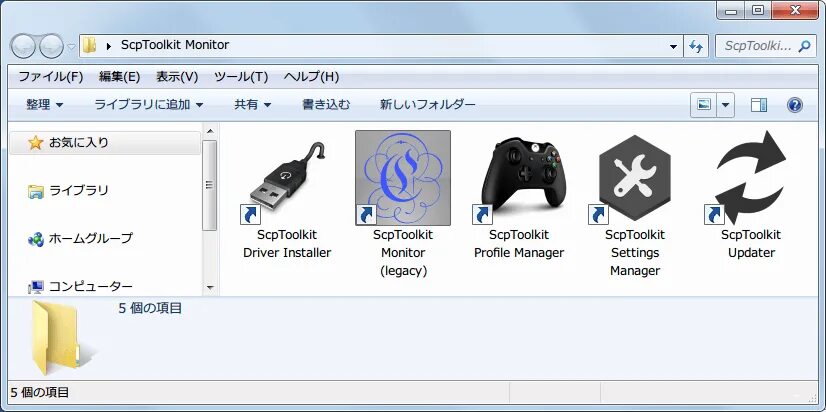The height and width of the screenshot is (412, 826).
Task: Click the ScpToolkit Monitor (legacy) label
Action: tap(403, 252)
